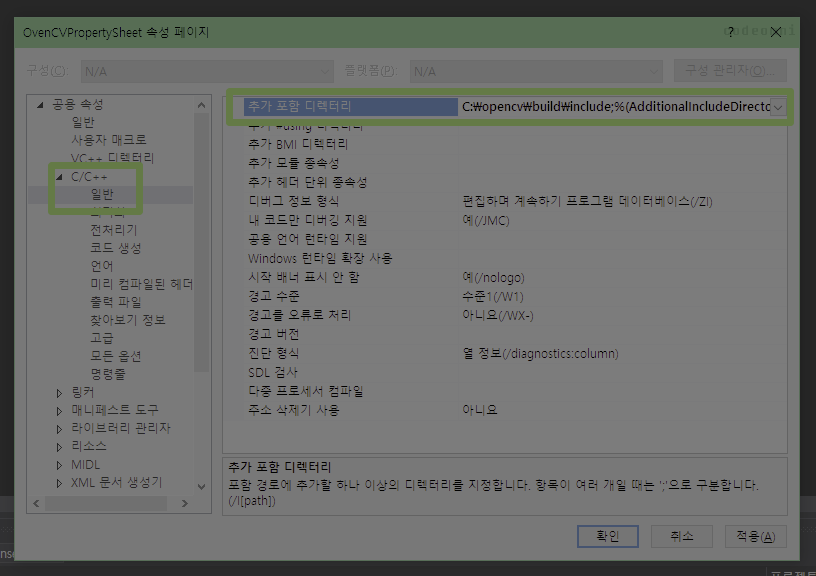The image size is (816, 576).
Task: Select VC++ 디렉터리 tree item
Action: point(112,158)
